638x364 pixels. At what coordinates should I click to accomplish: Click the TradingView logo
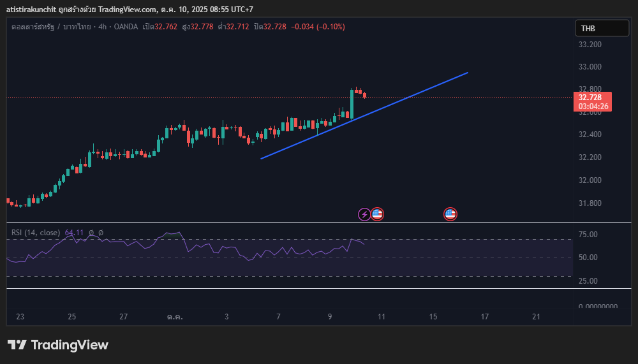(58, 345)
